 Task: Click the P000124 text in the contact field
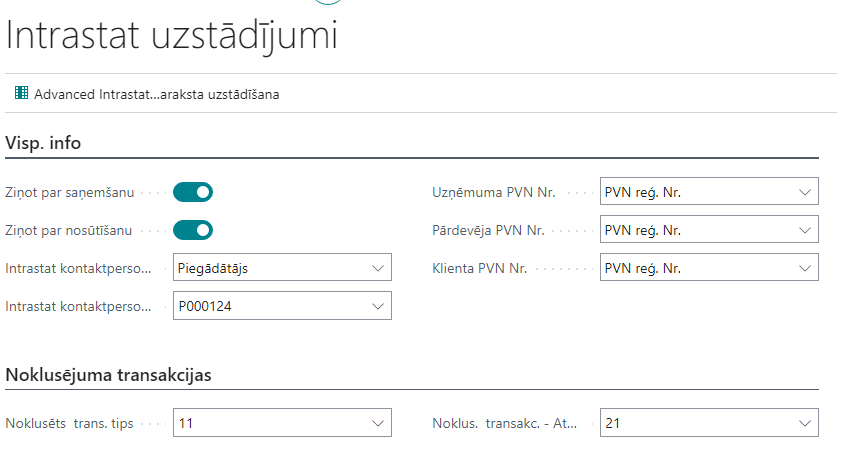(x=206, y=306)
